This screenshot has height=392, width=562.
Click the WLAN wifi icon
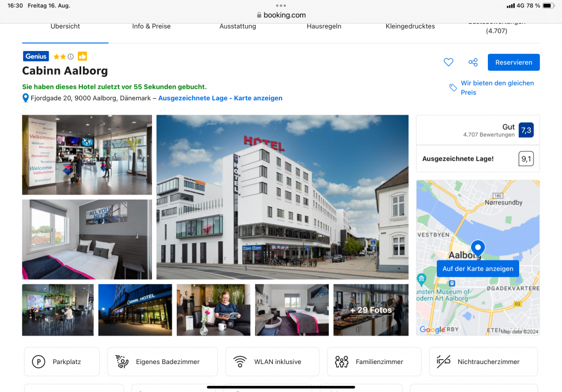240,361
